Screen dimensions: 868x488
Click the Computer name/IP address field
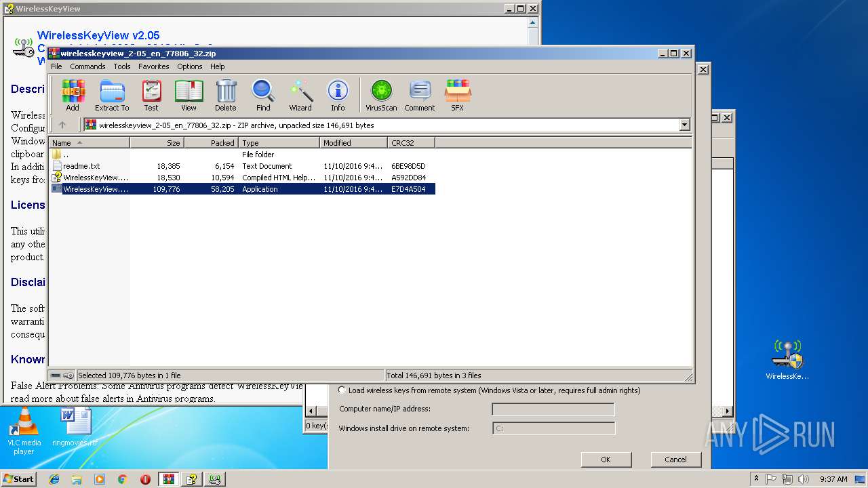tap(553, 409)
